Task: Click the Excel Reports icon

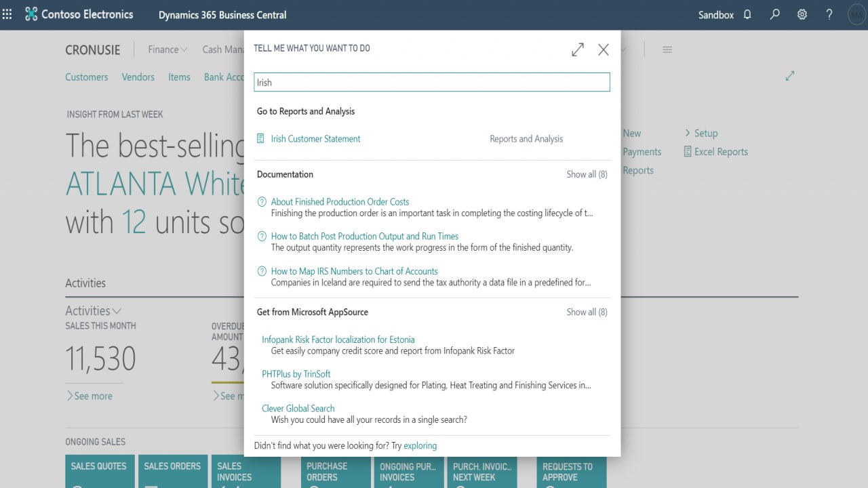Action: click(688, 152)
